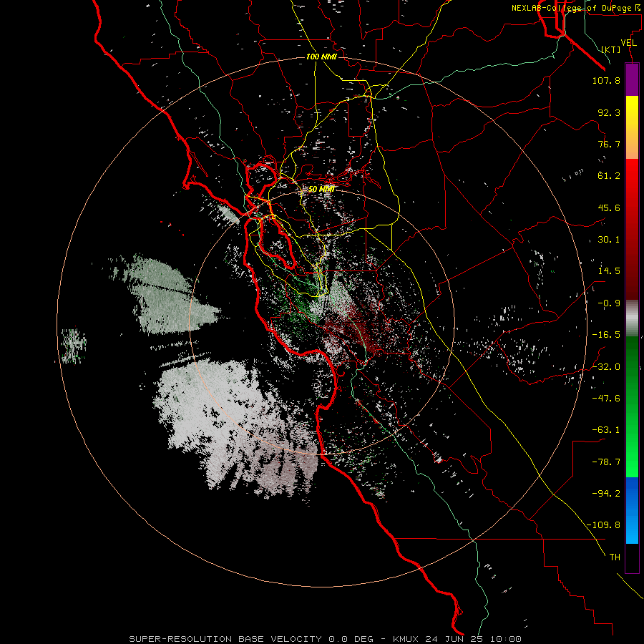Select the 30.1 velocity scale value
Viewport: 644px width, 644px height.
click(x=609, y=240)
